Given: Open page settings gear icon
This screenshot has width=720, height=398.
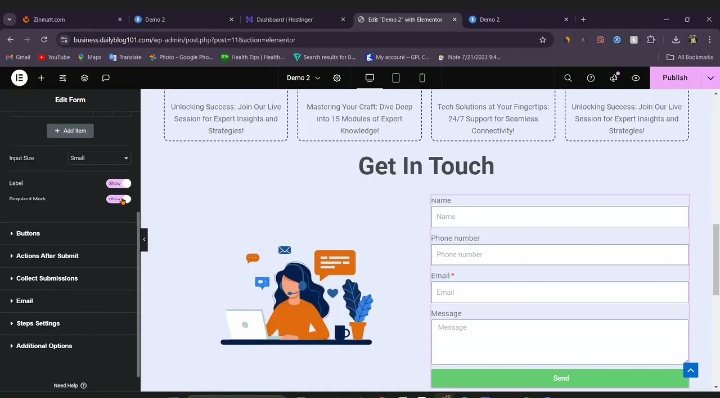Looking at the screenshot, I should (337, 78).
